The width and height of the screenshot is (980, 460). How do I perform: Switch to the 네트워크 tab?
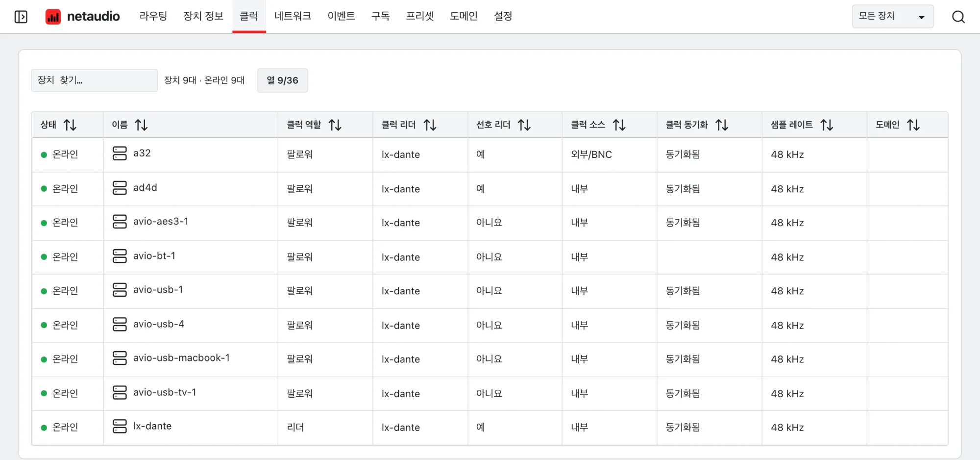293,16
